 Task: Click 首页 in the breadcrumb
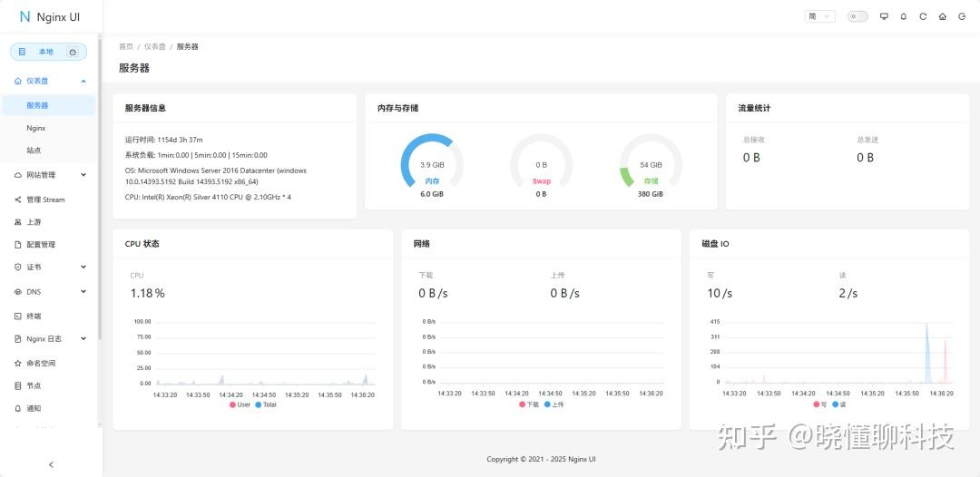pos(126,47)
